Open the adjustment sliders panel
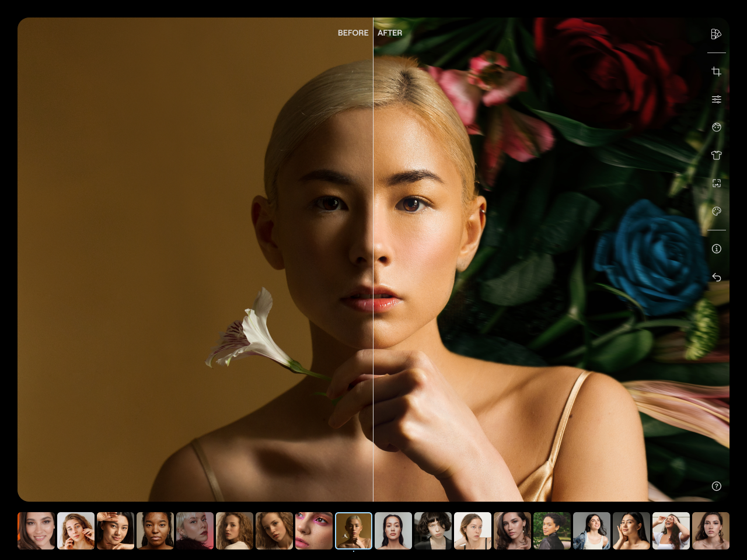Screen dimensions: 747x560 click(x=716, y=100)
